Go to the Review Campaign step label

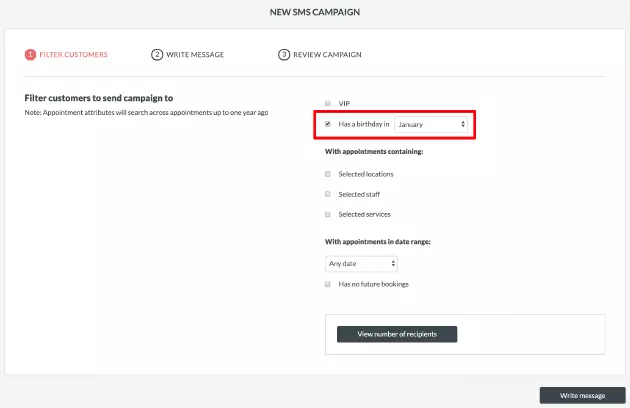pyautogui.click(x=327, y=54)
